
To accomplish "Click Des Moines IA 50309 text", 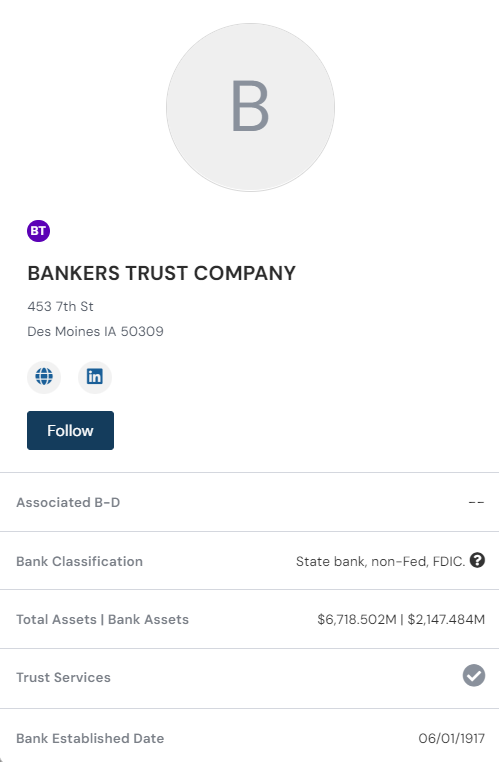I will click(x=95, y=331).
